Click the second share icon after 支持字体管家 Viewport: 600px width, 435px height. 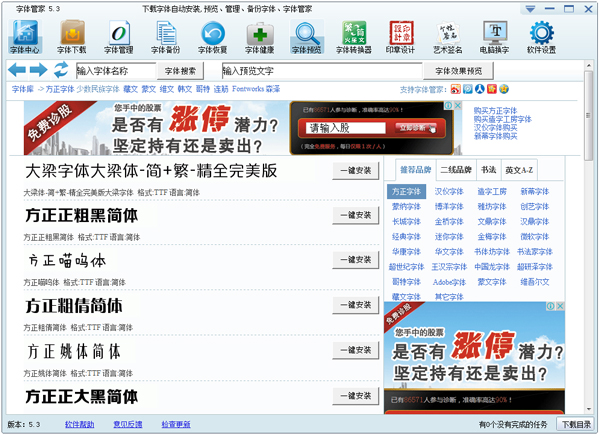pyautogui.click(x=468, y=89)
